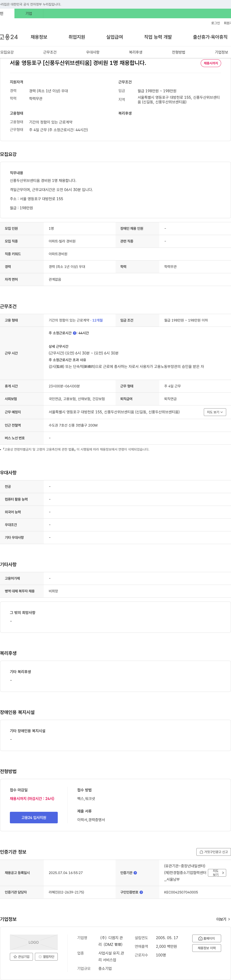Viewport: 231px width, 980px height.
Task: Jump to the 복리후생 section tab
Action: [x=135, y=52]
